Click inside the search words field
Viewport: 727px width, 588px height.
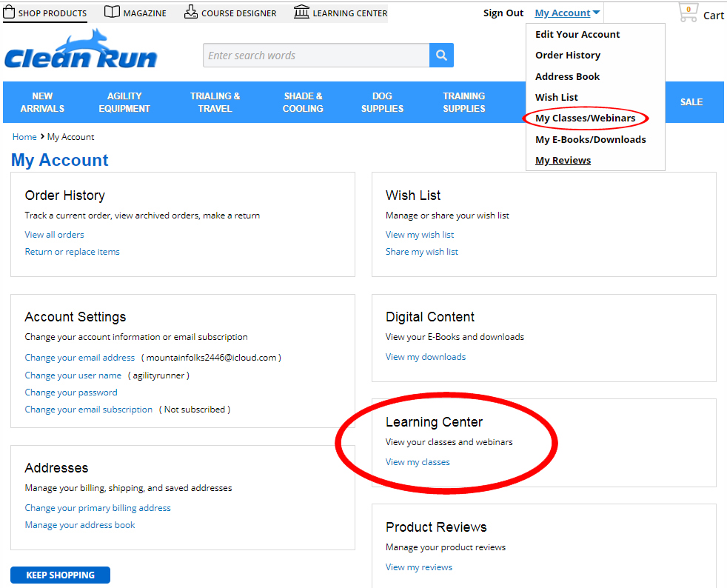point(316,56)
